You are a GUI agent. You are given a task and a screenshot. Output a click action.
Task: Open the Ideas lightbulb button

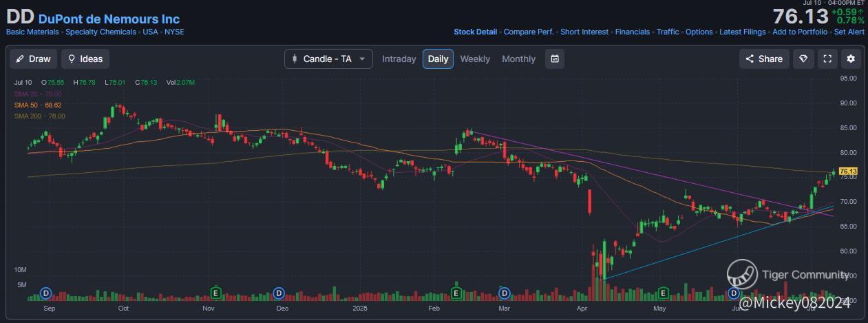tap(85, 59)
